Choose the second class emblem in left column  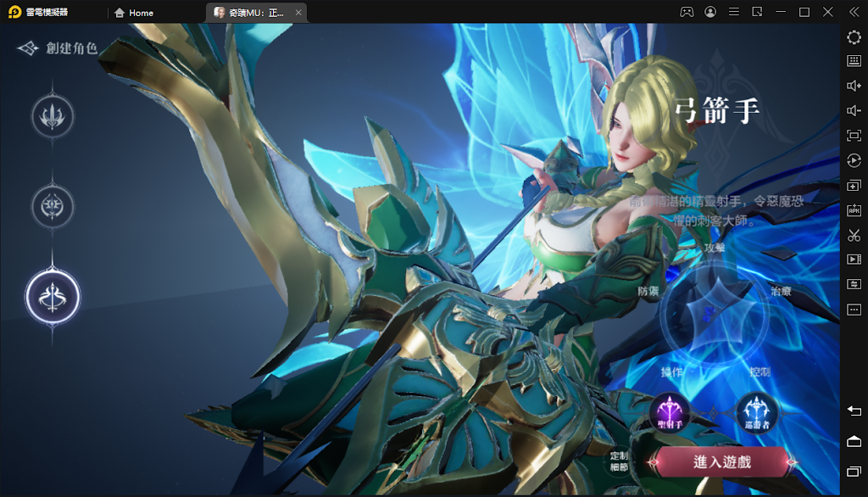point(53,207)
